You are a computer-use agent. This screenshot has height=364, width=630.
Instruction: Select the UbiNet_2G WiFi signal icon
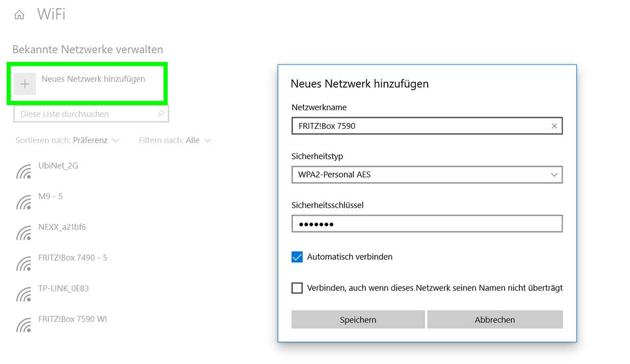24,172
